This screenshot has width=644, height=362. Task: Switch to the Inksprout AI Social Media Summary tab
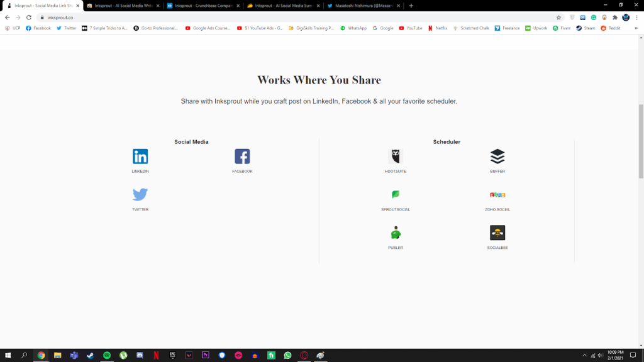pyautogui.click(x=284, y=6)
